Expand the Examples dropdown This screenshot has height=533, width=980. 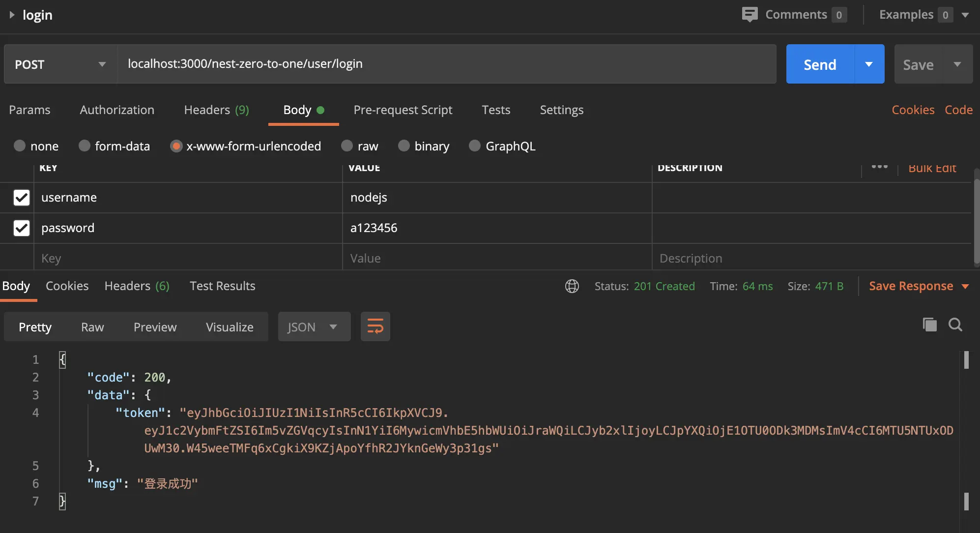click(x=965, y=15)
